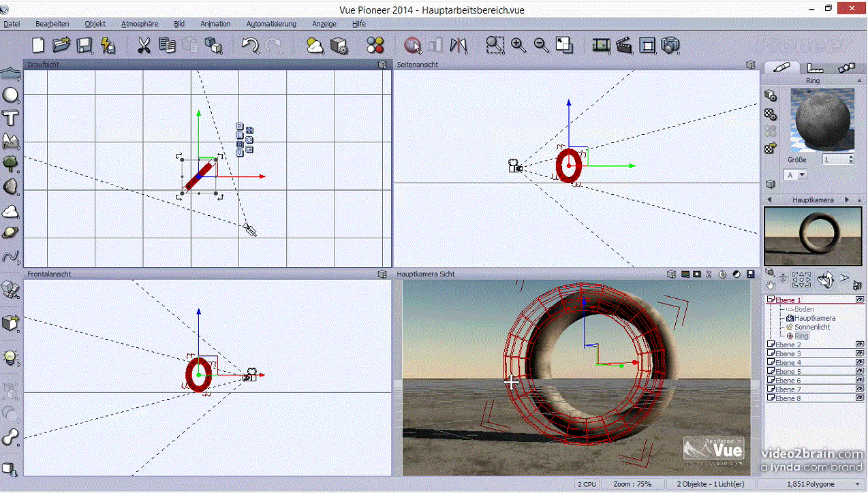Open the animation clapperboard icon
The width and height of the screenshot is (868, 493).
624,45
